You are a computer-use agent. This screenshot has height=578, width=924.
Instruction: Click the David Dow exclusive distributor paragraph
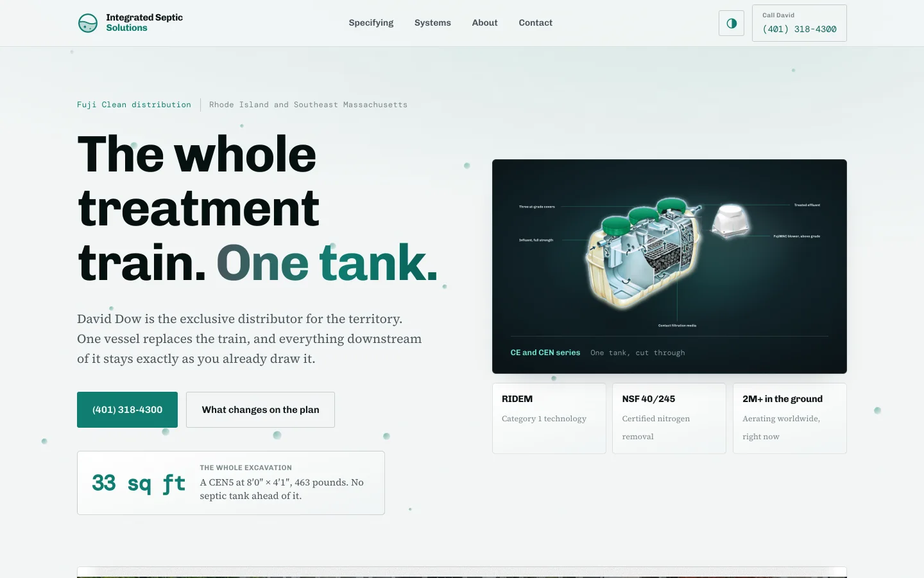250,338
